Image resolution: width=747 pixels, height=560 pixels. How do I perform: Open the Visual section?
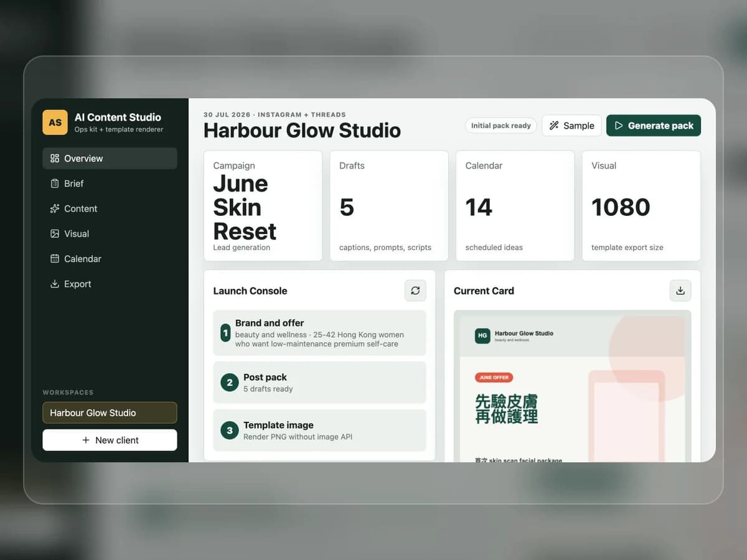pyautogui.click(x=110, y=233)
